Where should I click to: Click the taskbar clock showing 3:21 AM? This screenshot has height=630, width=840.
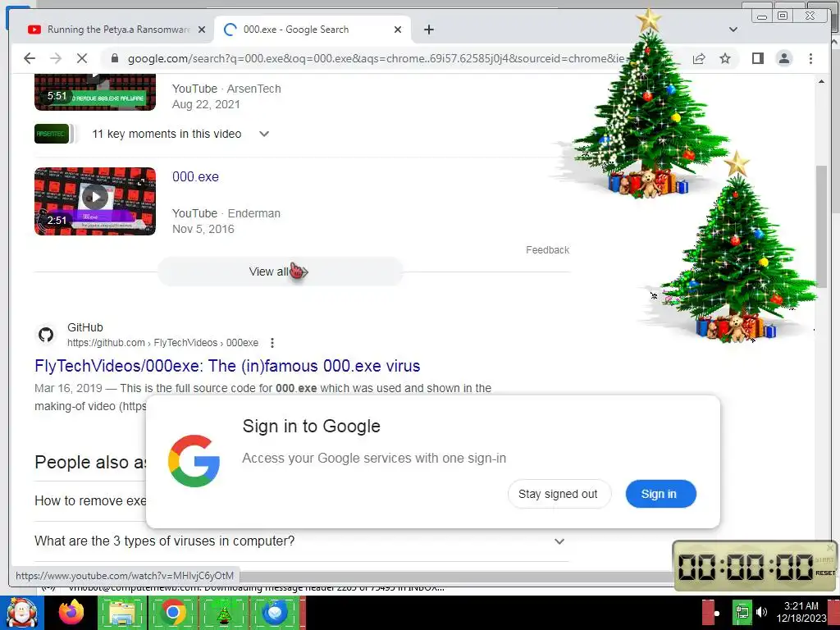pyautogui.click(x=801, y=612)
